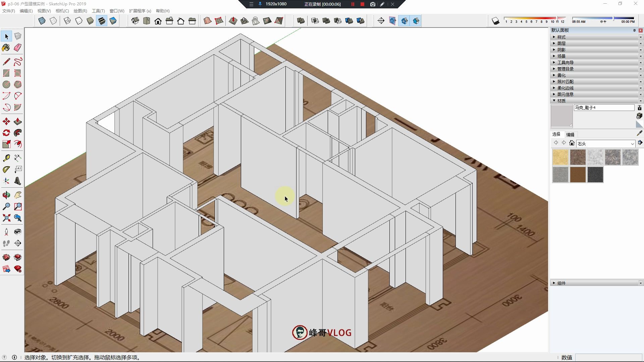
Task: Enable monochrome face style
Action: point(113,20)
